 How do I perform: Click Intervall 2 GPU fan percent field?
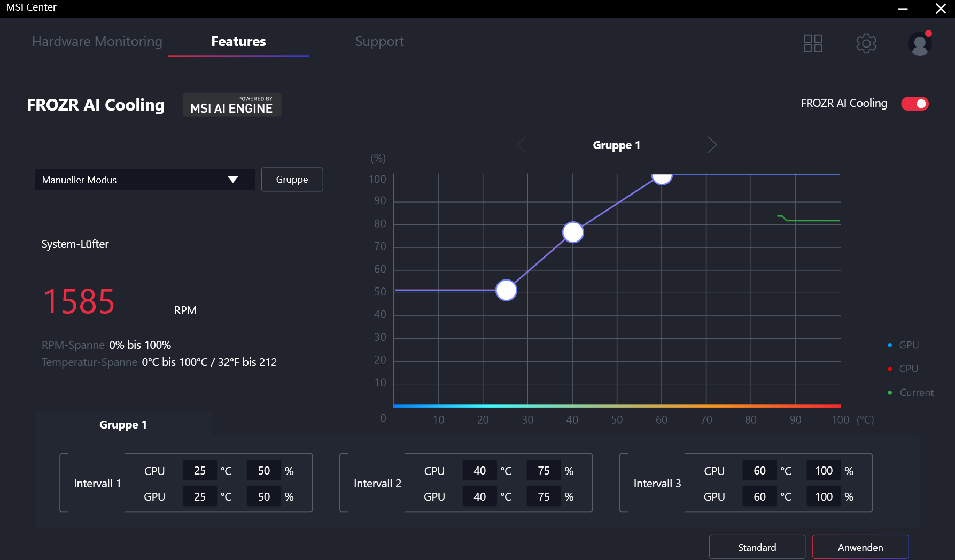click(544, 497)
